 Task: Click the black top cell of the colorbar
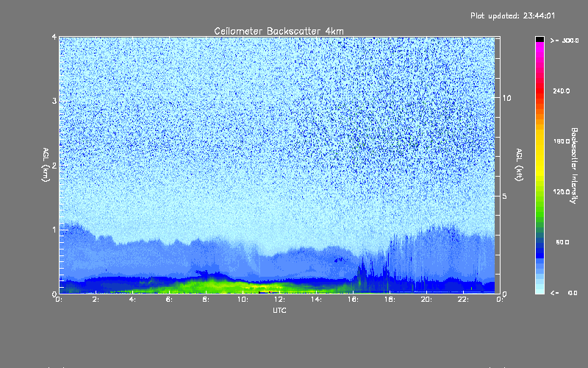click(x=539, y=40)
